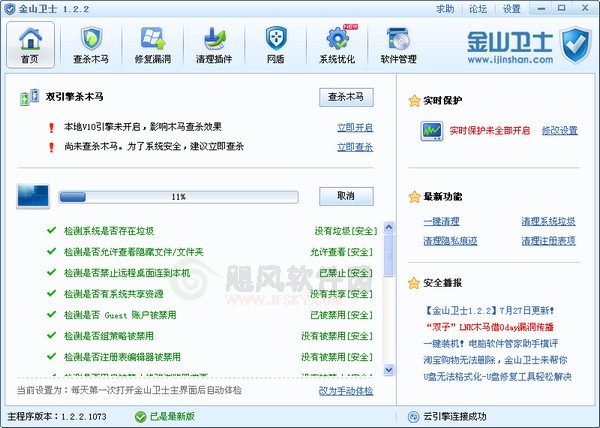
Task: Click the 立即查杀 link
Action: (355, 147)
